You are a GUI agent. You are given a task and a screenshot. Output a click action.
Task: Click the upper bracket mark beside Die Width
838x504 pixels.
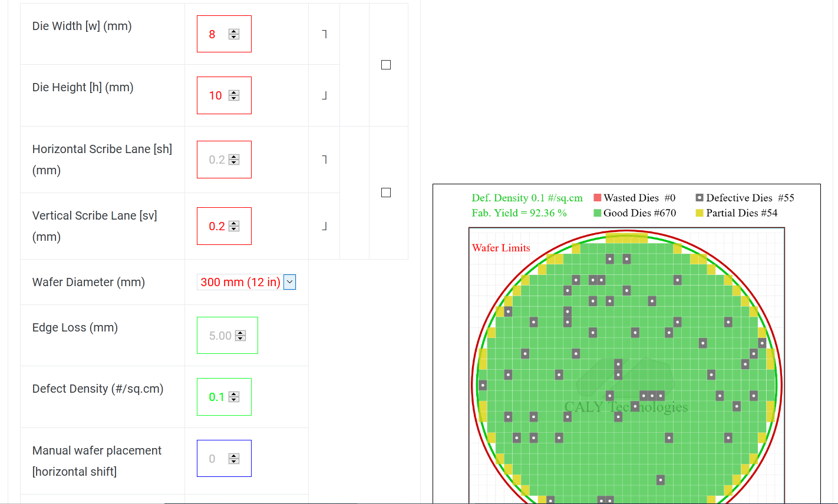pyautogui.click(x=324, y=34)
